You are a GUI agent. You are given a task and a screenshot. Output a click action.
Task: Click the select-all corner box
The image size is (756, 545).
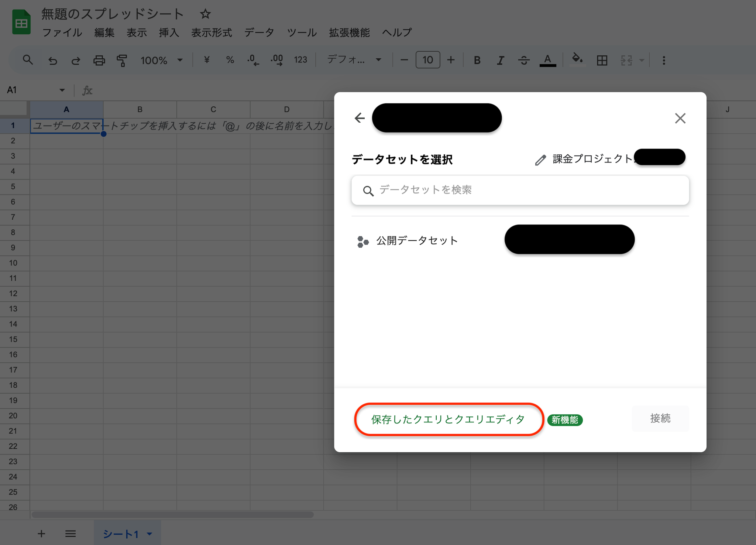(14, 109)
